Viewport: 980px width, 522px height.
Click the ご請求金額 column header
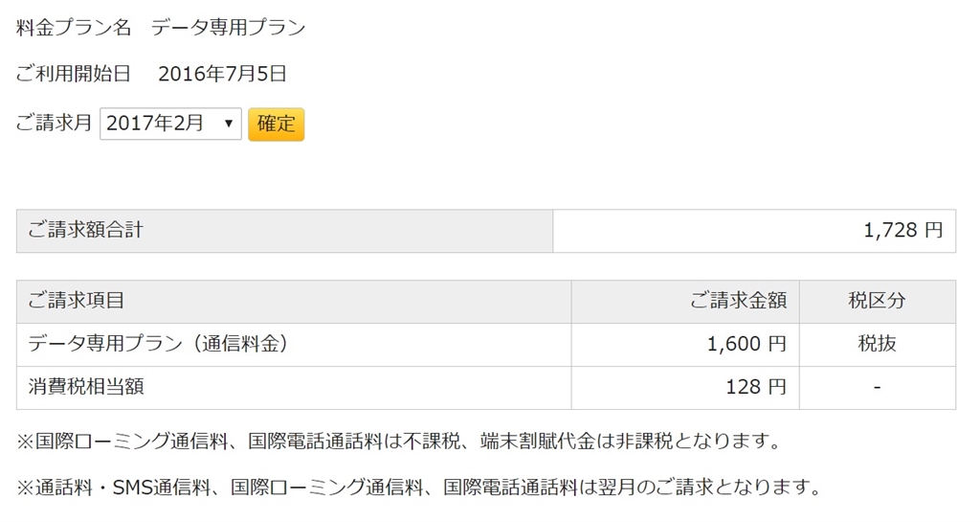click(738, 301)
